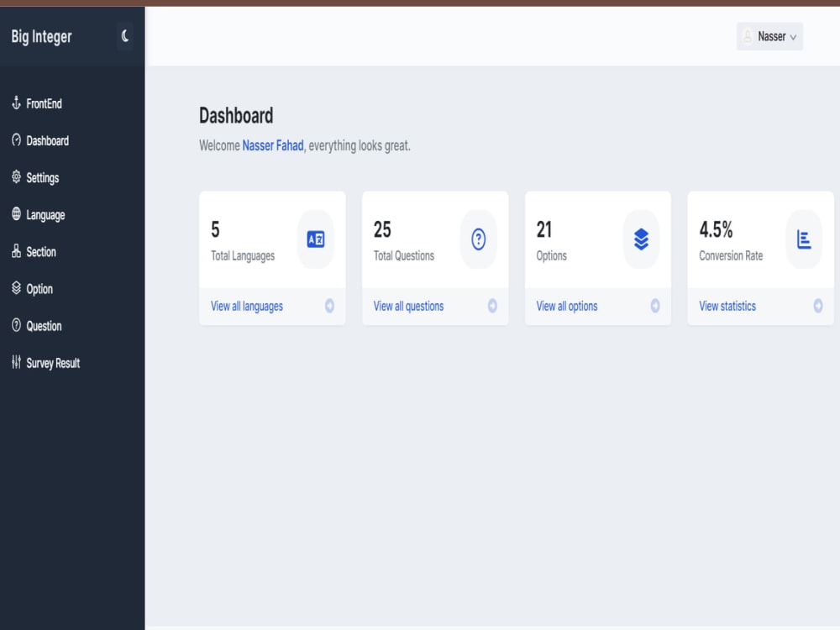The image size is (840, 630).
Task: Click the layers icon beside Option
Action: click(16, 288)
